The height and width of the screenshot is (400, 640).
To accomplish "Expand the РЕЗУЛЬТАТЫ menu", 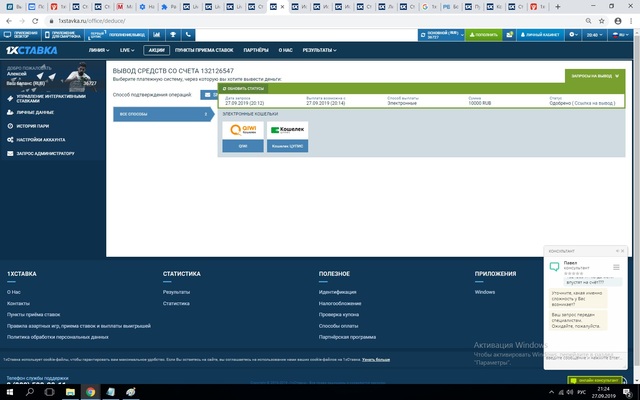I will point(319,50).
